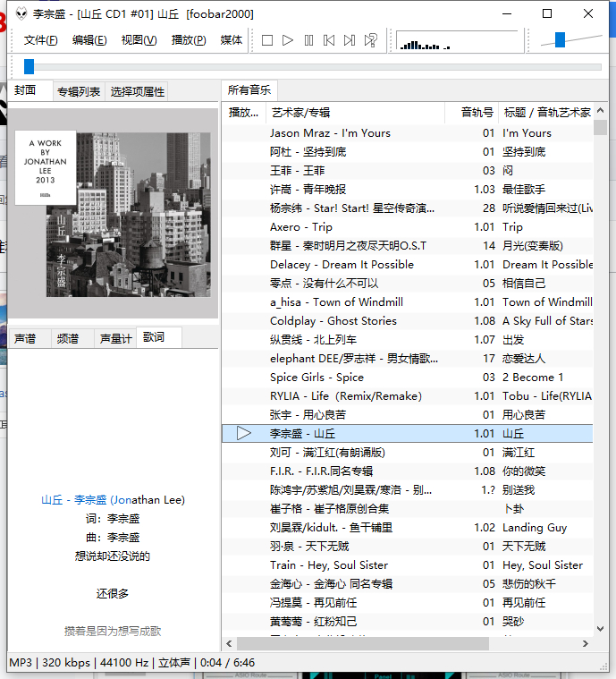Select Jason Mraz - I'm Yours row
Viewport: 616px width, 679px height.
pyautogui.click(x=408, y=133)
